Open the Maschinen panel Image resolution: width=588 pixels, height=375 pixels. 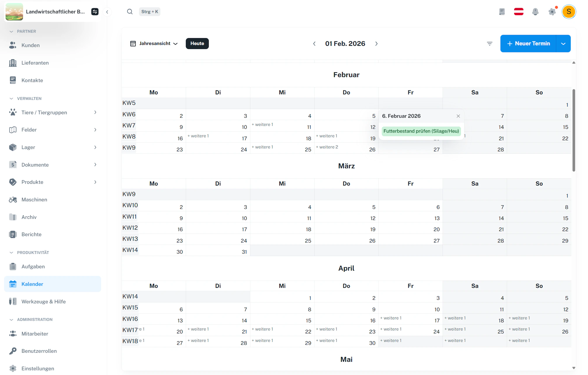click(x=34, y=199)
